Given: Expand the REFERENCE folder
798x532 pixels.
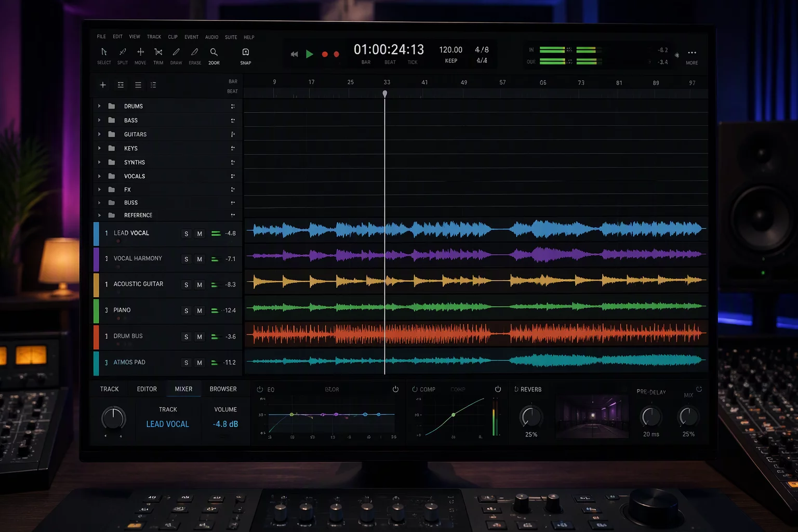Looking at the screenshot, I should 99,215.
